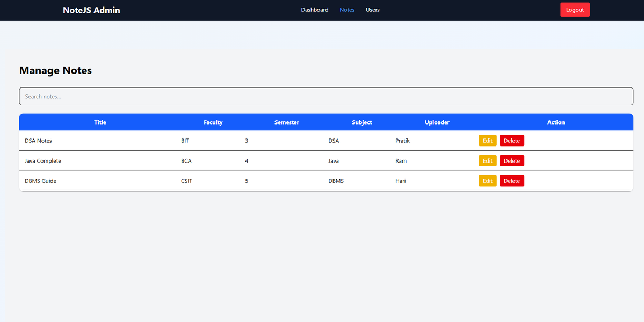Screen dimensions: 644x322
Task: Click the Subject column header
Action: pyautogui.click(x=362, y=122)
